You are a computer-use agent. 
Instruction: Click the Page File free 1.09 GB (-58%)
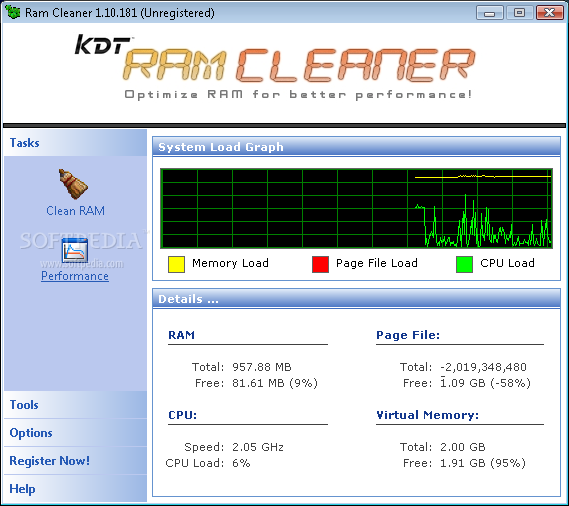[485, 383]
